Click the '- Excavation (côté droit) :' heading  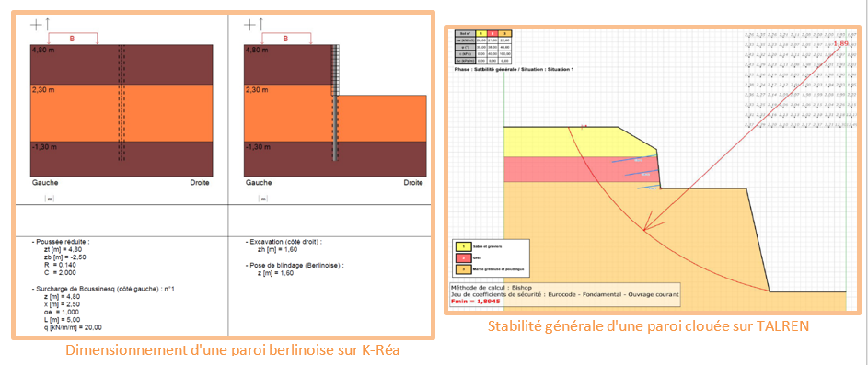click(284, 242)
